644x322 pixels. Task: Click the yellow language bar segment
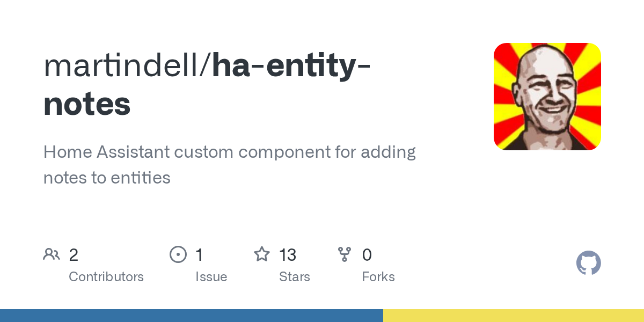point(514,316)
